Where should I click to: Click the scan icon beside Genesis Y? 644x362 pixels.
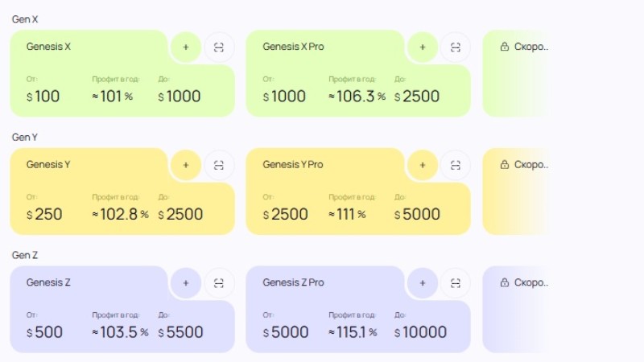click(x=219, y=165)
